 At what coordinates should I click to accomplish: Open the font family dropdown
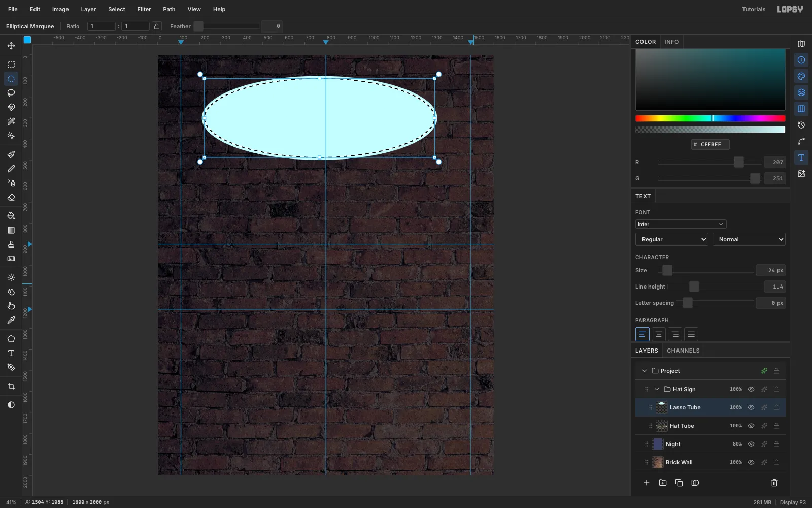[681, 224]
